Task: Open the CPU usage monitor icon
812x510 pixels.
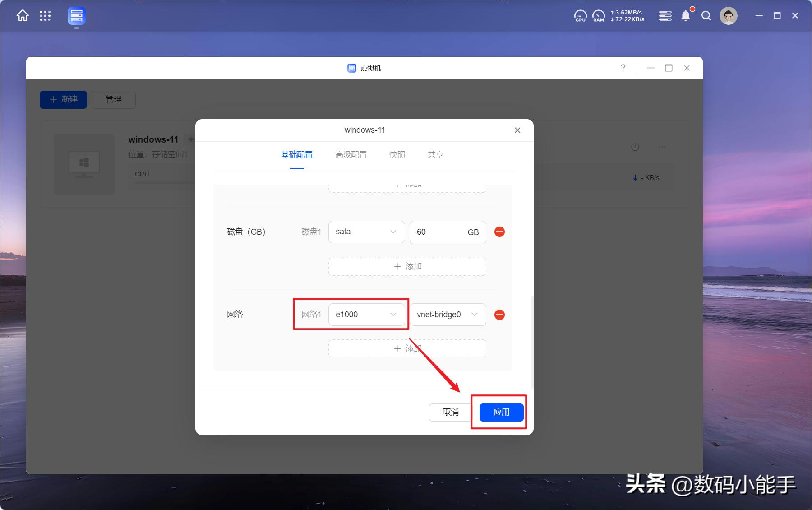Action: click(x=580, y=16)
